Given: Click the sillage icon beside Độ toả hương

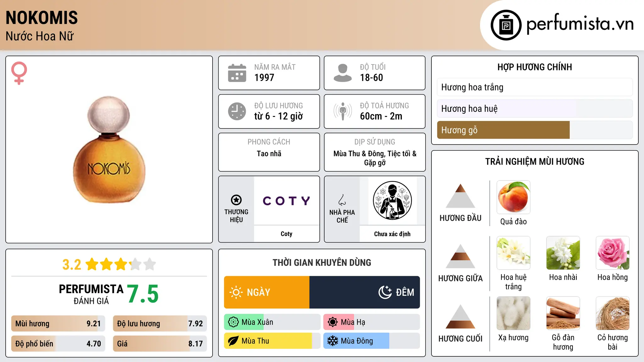Looking at the screenshot, I should point(343,111).
